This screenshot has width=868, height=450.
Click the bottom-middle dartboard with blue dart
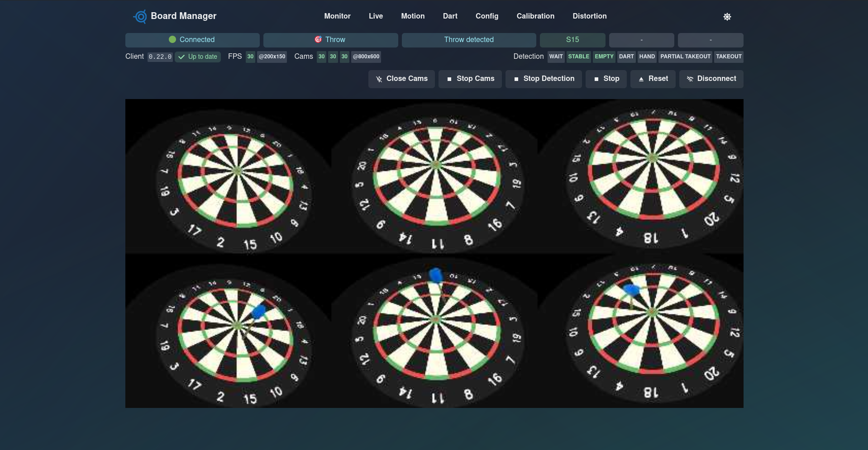coord(435,331)
